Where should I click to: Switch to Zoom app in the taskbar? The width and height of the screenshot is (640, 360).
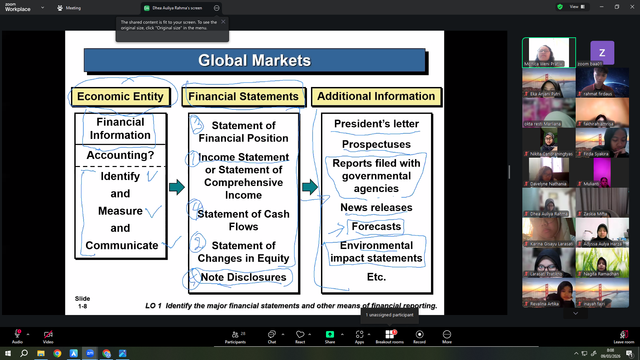coord(90,353)
